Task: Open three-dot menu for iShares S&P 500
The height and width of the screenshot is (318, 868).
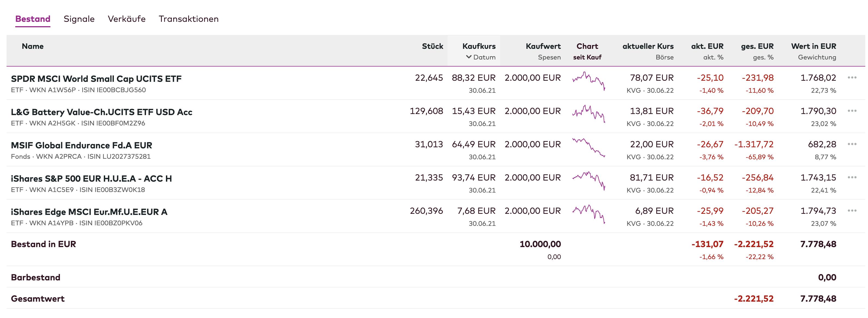Action: click(852, 177)
